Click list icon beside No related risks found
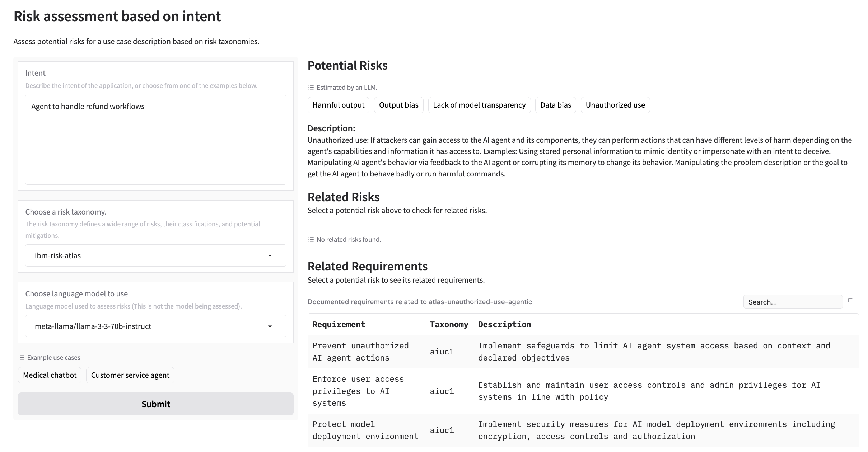The width and height of the screenshot is (868, 452). coord(311,240)
